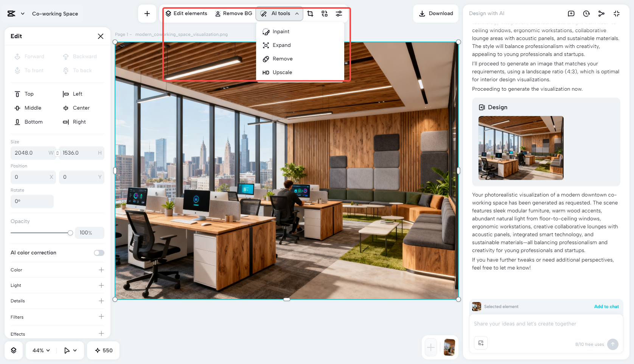The image size is (634, 364).
Task: Collapse the Design with AI panel
Action: click(x=617, y=13)
